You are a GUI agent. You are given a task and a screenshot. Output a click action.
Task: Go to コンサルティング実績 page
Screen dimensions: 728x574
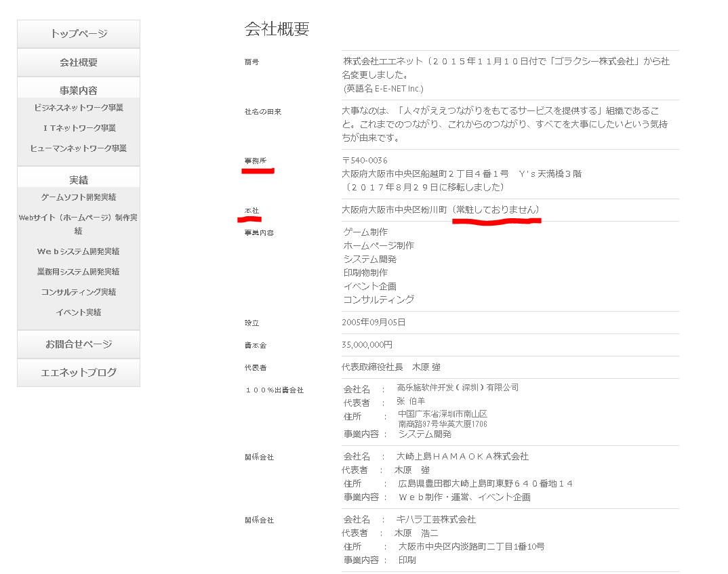79,292
